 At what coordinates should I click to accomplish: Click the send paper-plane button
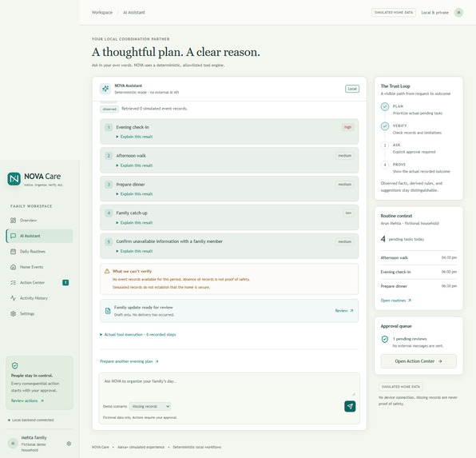coord(350,406)
